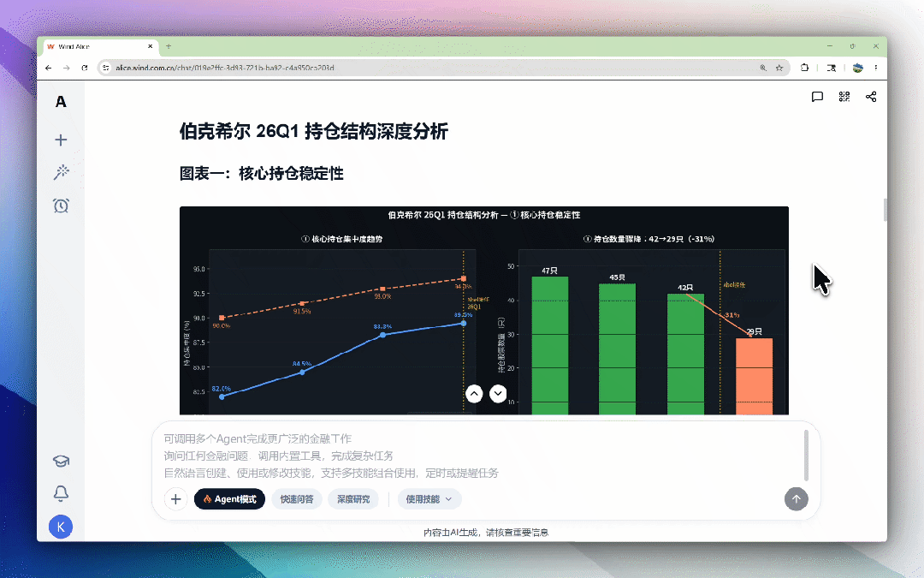Select 深度研究 mode
The height and width of the screenshot is (578, 924).
coord(353,499)
